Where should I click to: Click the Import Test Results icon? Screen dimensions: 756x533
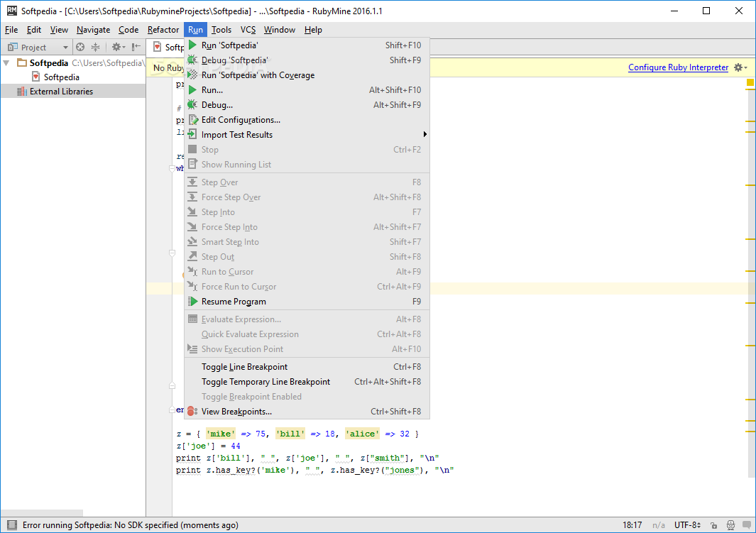192,134
